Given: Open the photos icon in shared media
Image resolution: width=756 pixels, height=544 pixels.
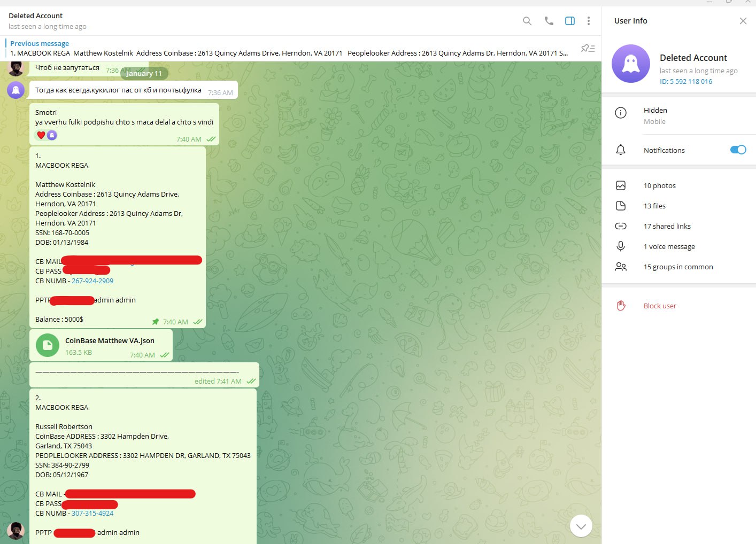Looking at the screenshot, I should pos(621,185).
